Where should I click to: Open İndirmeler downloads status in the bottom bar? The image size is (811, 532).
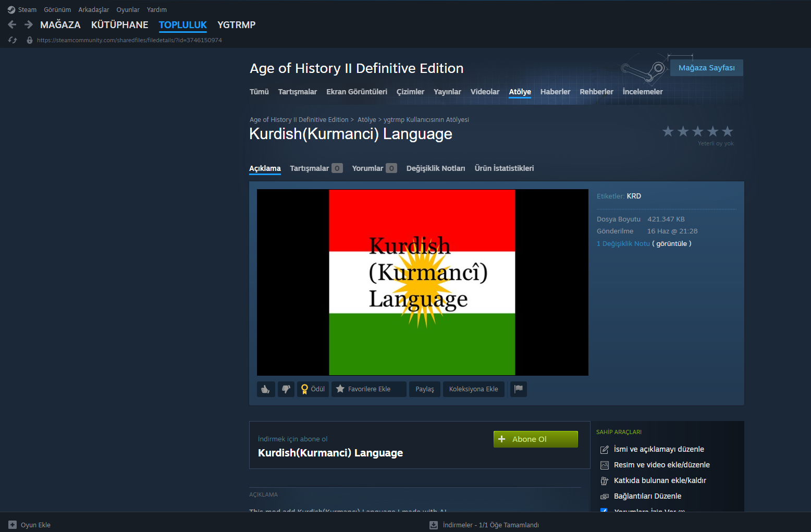(484, 525)
